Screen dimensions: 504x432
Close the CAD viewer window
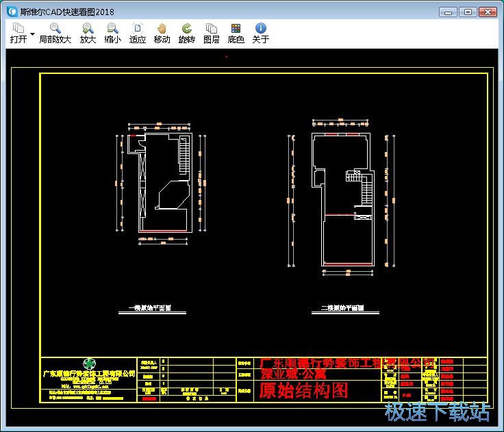pos(488,12)
